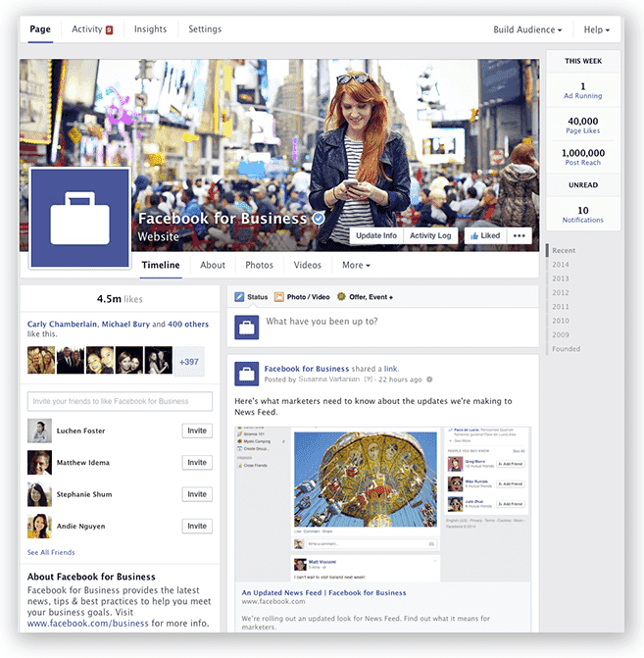The image size is (644, 658).
Task: Invite Luchen Foster
Action: 197,430
